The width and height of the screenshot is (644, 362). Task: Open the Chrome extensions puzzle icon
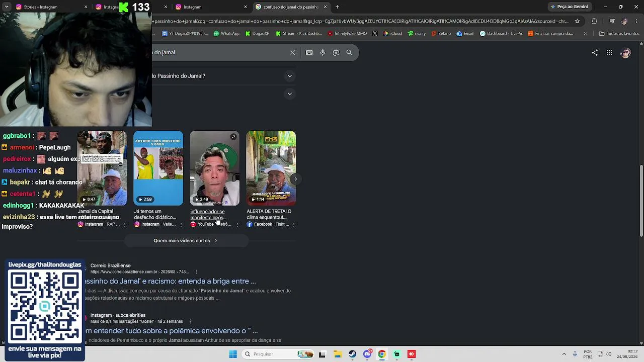594,21
